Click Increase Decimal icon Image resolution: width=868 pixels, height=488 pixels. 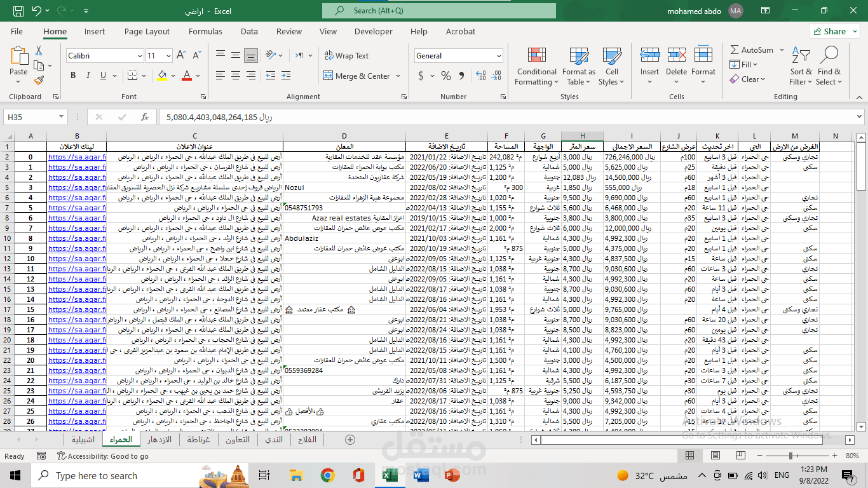pos(480,76)
